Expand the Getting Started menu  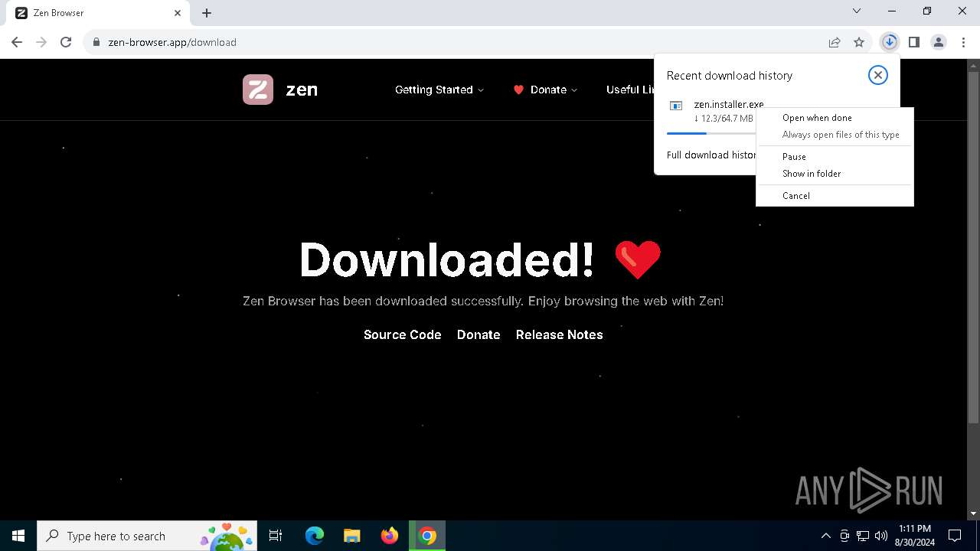click(x=439, y=90)
